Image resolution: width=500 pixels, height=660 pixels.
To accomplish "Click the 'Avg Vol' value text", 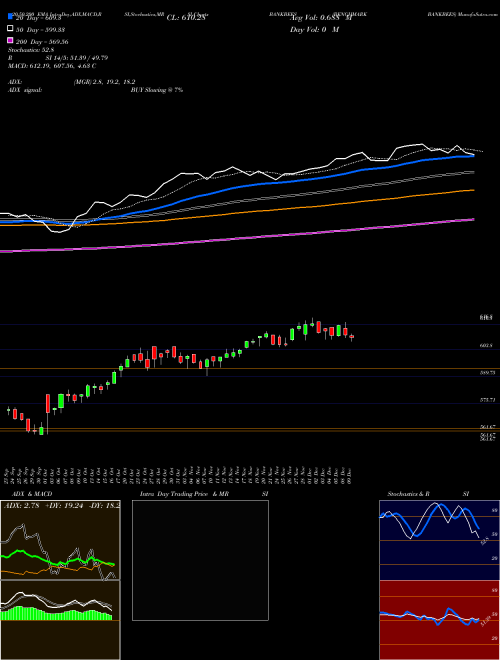I will pos(321,18).
